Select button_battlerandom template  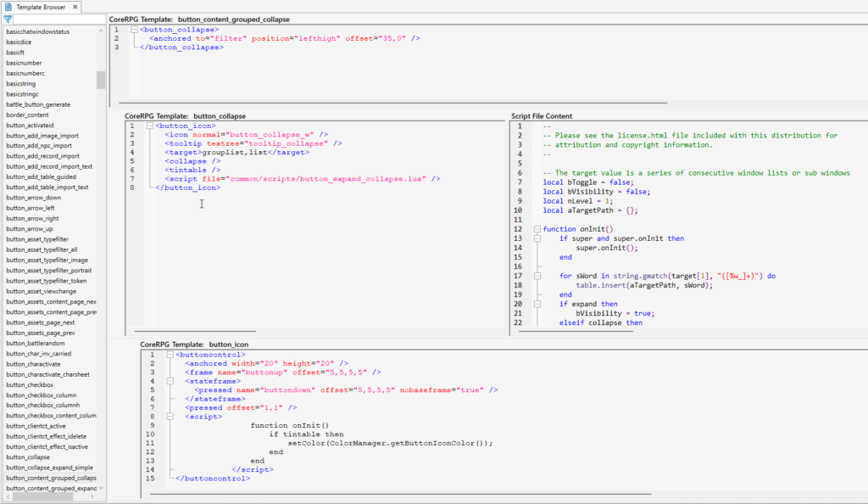tap(35, 344)
